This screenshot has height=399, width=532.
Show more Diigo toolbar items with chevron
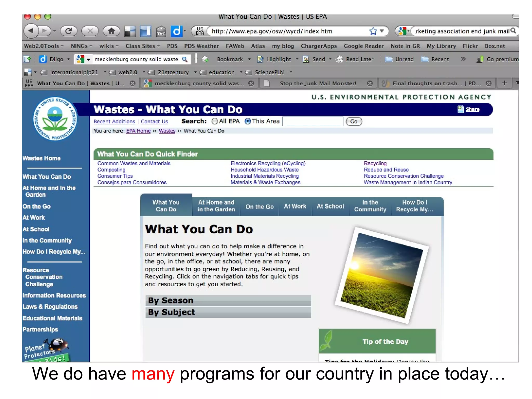click(463, 59)
